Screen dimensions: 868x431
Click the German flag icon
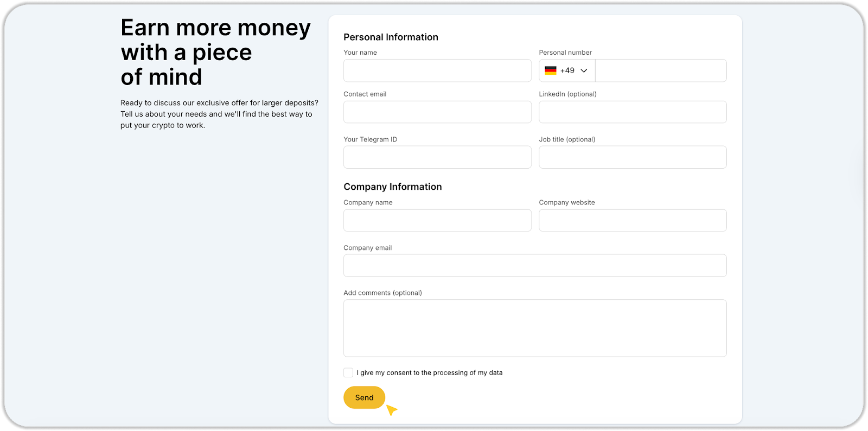coord(550,70)
